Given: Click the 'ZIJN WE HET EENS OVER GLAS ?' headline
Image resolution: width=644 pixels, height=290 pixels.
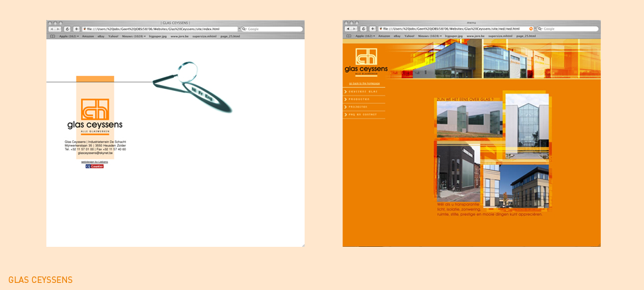Looking at the screenshot, I should point(465,99).
